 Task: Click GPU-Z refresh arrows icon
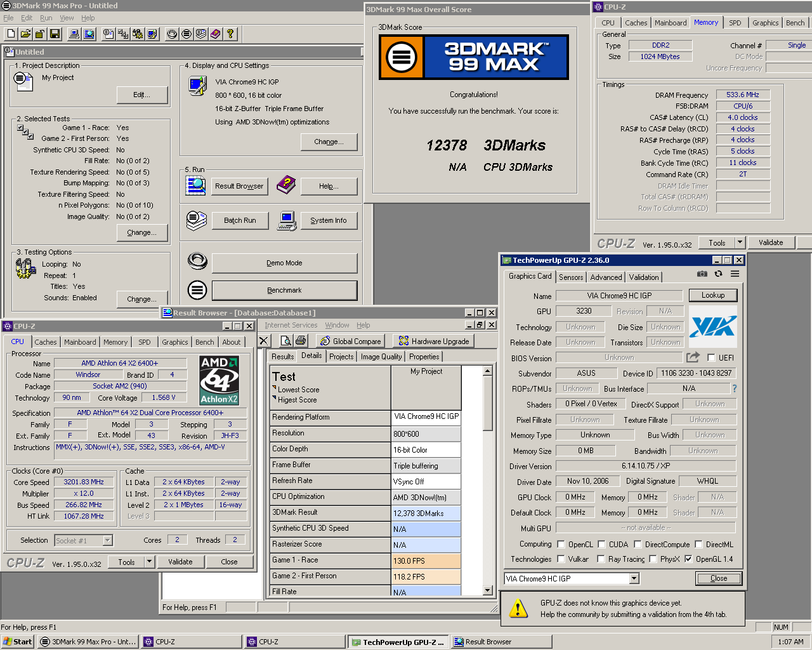click(x=718, y=274)
